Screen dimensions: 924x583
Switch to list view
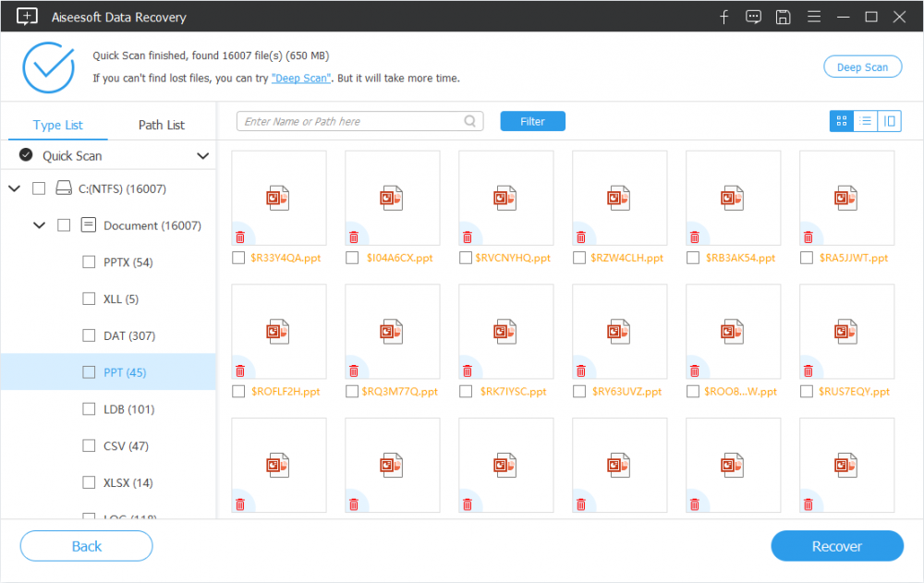coord(866,121)
